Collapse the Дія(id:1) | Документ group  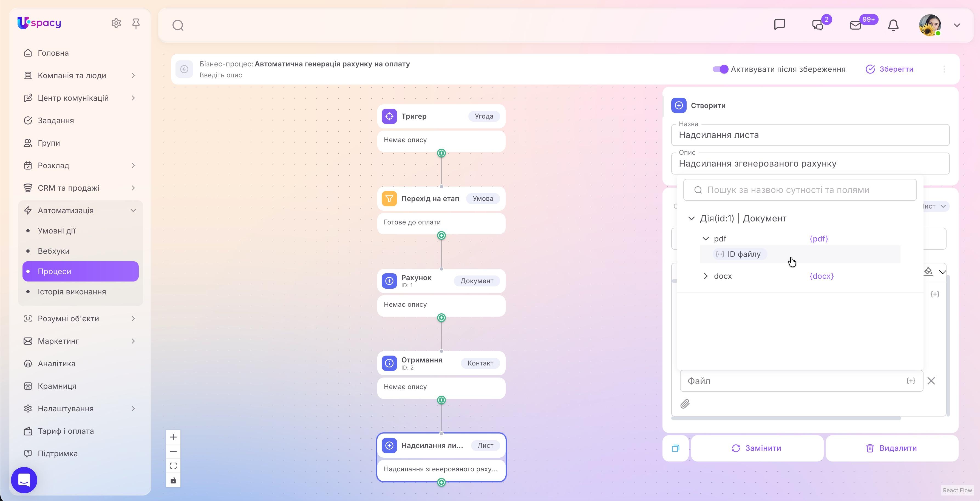691,218
